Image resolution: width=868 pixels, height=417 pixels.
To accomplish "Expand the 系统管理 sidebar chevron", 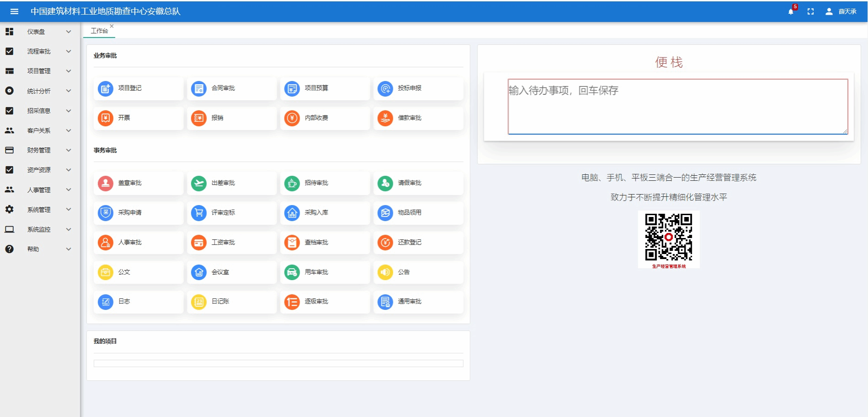I will (x=69, y=210).
